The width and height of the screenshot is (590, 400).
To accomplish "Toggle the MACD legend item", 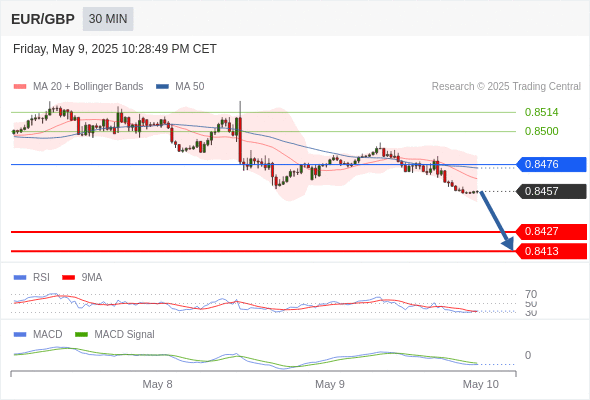I will tap(38, 334).
